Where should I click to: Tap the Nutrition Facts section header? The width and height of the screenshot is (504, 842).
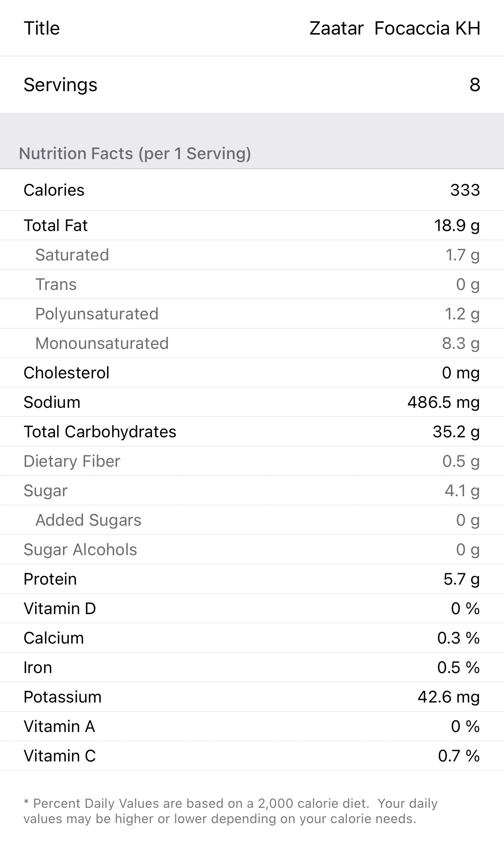tap(135, 154)
